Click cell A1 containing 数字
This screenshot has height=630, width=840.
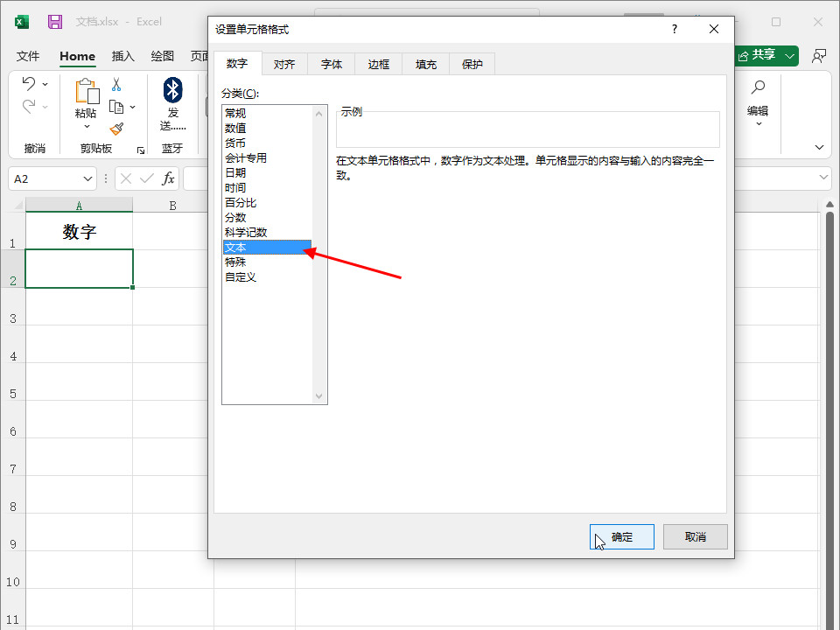[x=80, y=231]
